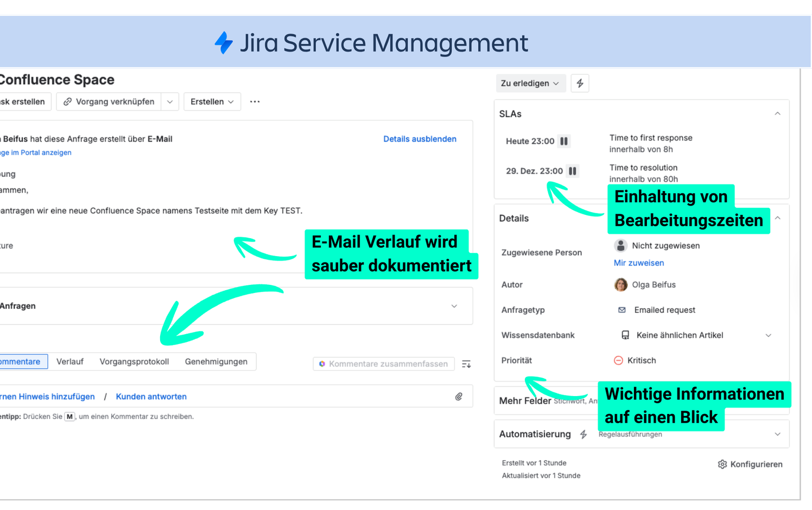Expand the Anfragen section chevron
The width and height of the screenshot is (812, 510).
(454, 306)
